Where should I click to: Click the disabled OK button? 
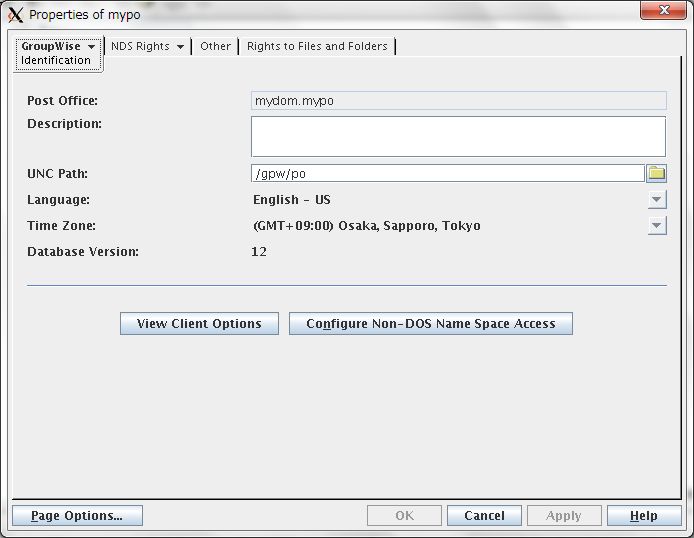click(x=405, y=515)
